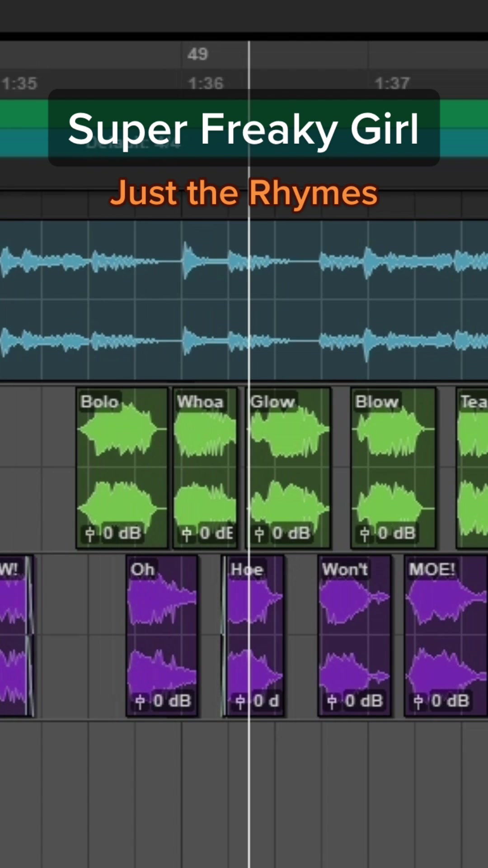Screen dimensions: 488x868
Task: Click the gain fader icon on Hoe clip
Action: (240, 702)
